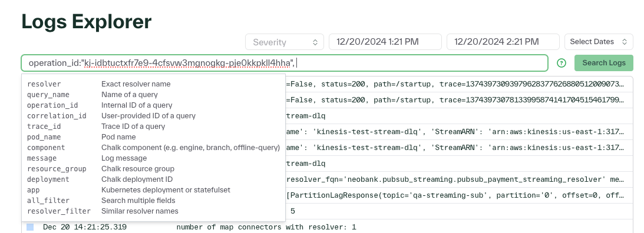Image resolution: width=644 pixels, height=233 pixels.
Task: Open first log row with trace=137439730939...
Action: click(x=459, y=84)
